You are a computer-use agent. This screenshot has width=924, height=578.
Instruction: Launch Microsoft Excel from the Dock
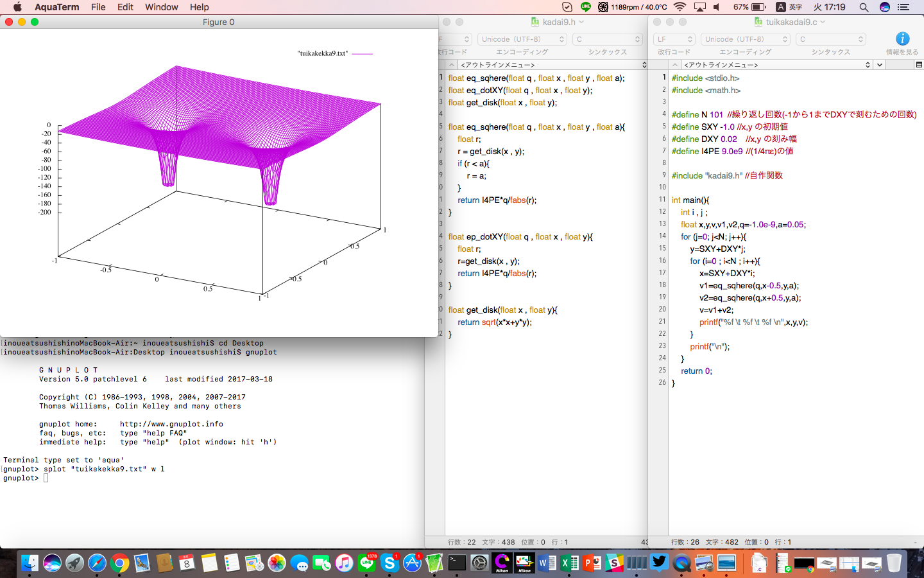click(570, 563)
